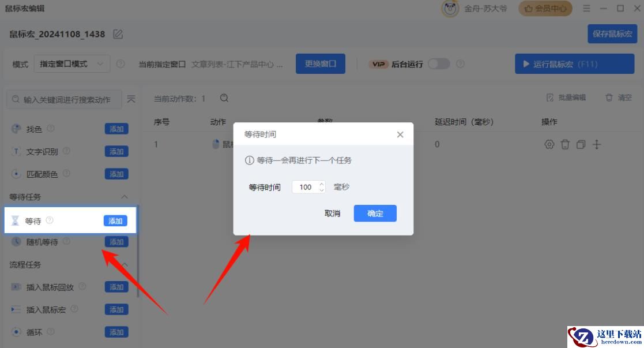
Task: Run the macro with 运行鼠标宏 (F11)
Action: point(575,64)
